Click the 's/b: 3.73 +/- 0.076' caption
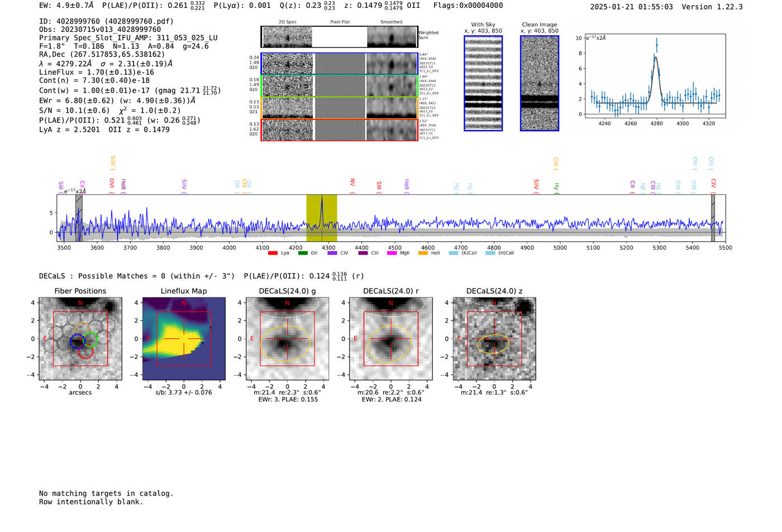 [x=184, y=392]
